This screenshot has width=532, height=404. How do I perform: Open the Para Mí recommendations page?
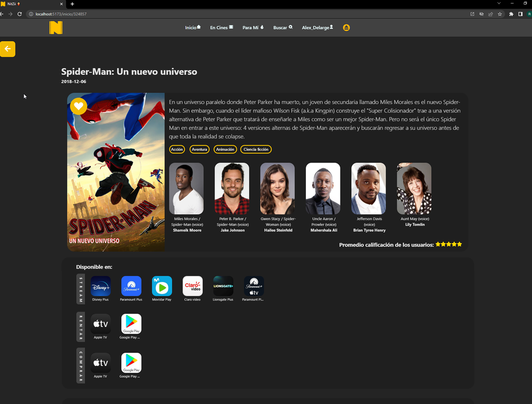click(252, 27)
